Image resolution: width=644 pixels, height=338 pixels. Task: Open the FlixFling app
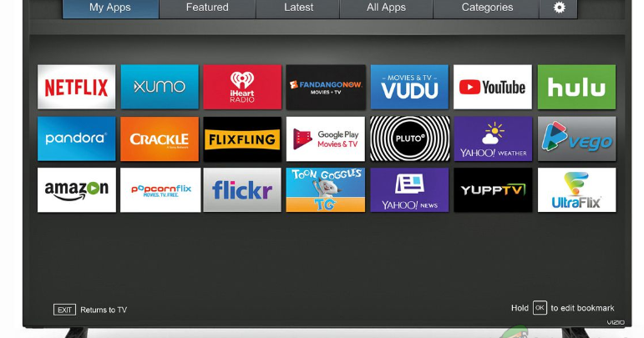[x=242, y=139]
